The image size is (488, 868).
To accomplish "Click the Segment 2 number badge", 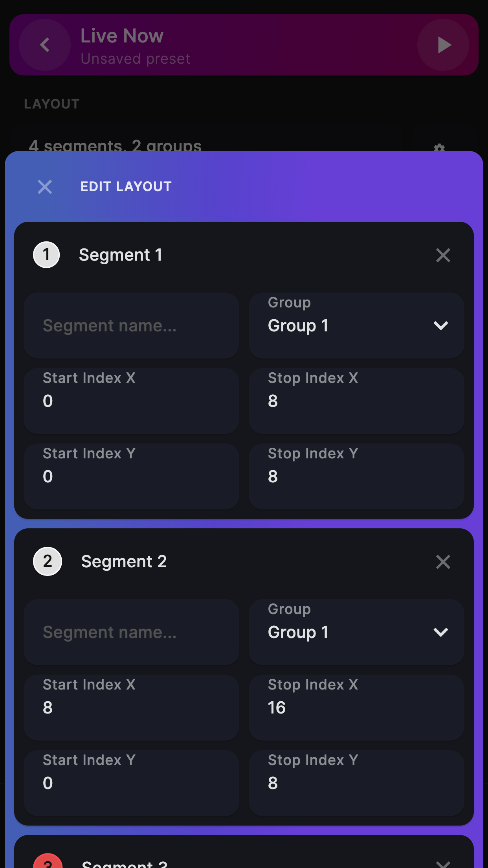I will 48,561.
